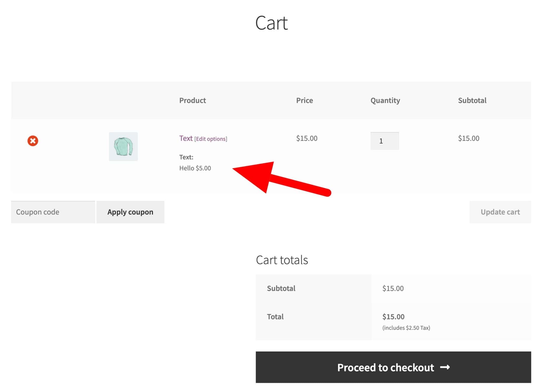Click the Product column header
539x392 pixels.
click(192, 100)
